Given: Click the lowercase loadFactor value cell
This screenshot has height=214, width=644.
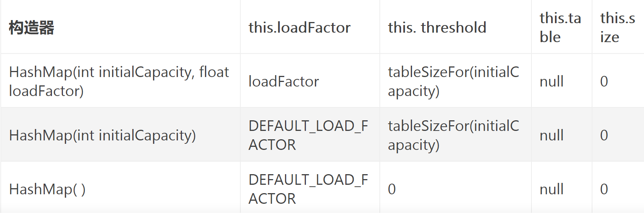Looking at the screenshot, I should 284,81.
